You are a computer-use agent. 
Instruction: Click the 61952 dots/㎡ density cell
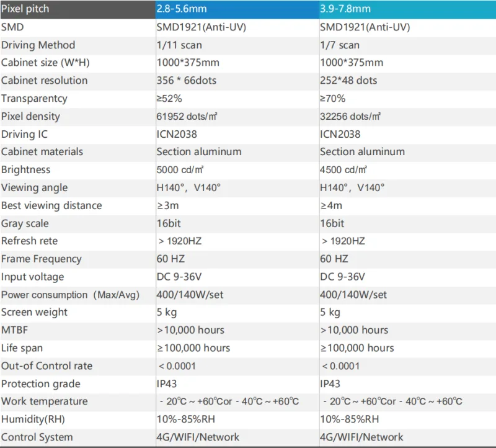187,117
